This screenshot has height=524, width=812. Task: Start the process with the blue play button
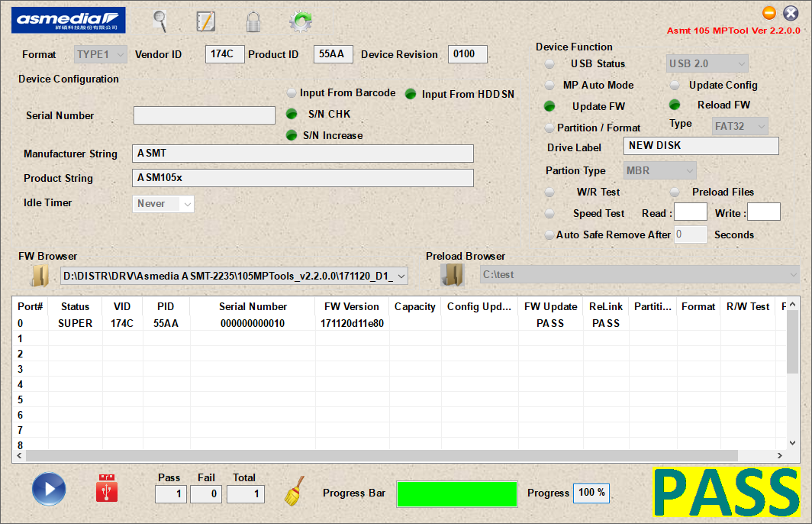click(49, 489)
